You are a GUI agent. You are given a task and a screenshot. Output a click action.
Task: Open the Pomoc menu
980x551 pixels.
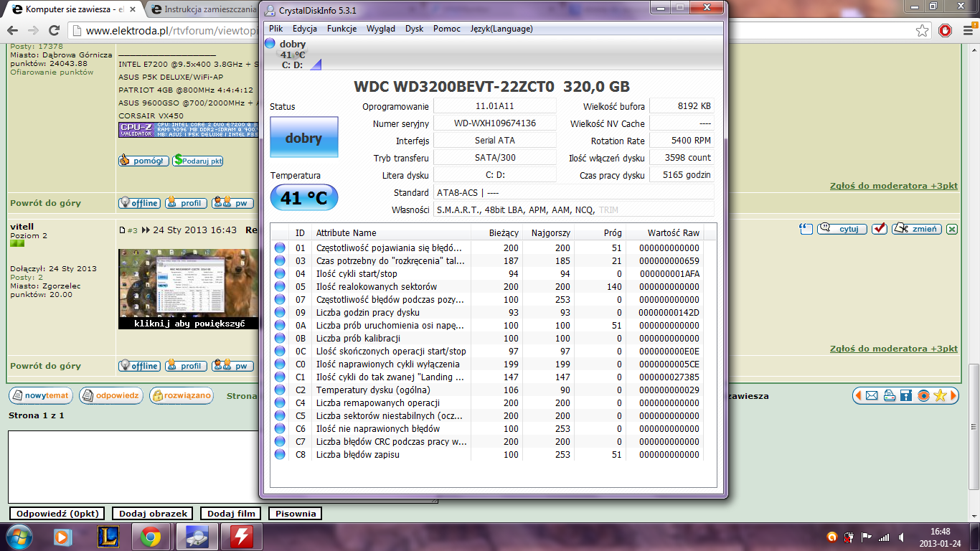(x=447, y=29)
